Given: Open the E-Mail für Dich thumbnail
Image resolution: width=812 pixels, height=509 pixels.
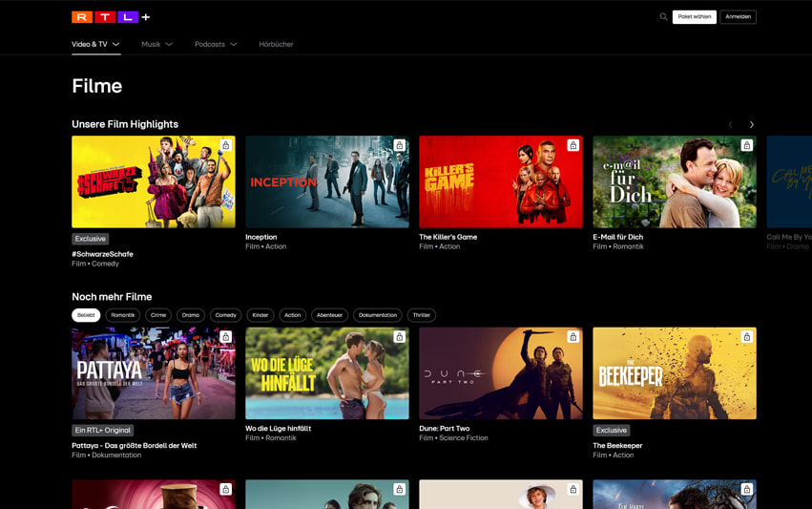Looking at the screenshot, I should point(675,182).
